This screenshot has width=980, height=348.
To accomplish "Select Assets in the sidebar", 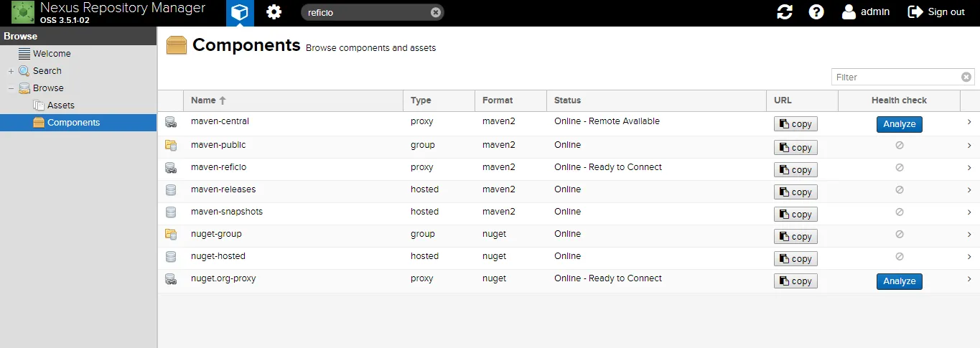I will pos(60,105).
